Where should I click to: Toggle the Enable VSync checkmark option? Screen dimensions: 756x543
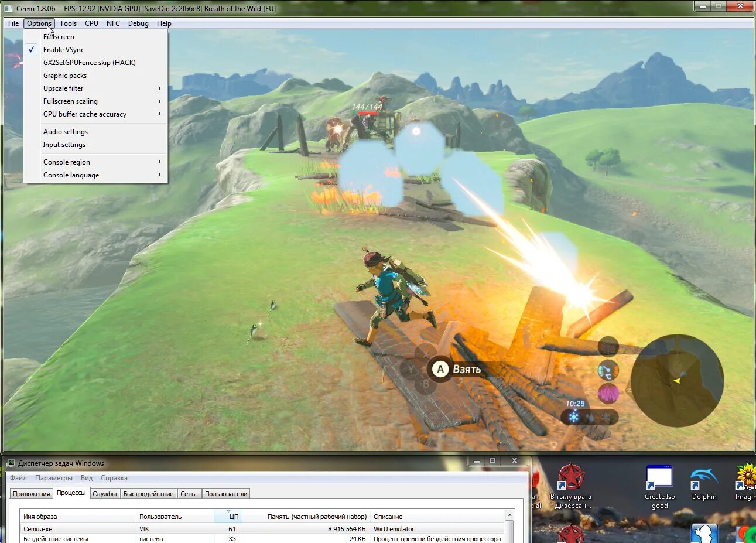click(x=95, y=50)
